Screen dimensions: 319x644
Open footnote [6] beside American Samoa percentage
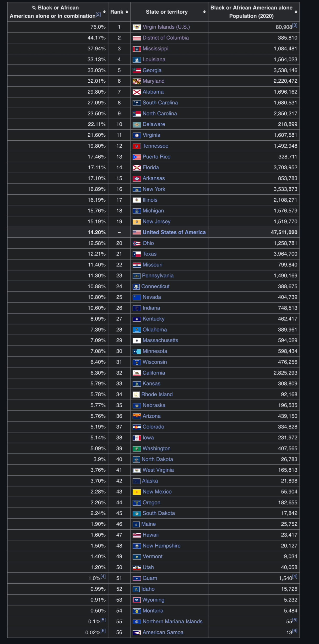pyautogui.click(x=103, y=631)
